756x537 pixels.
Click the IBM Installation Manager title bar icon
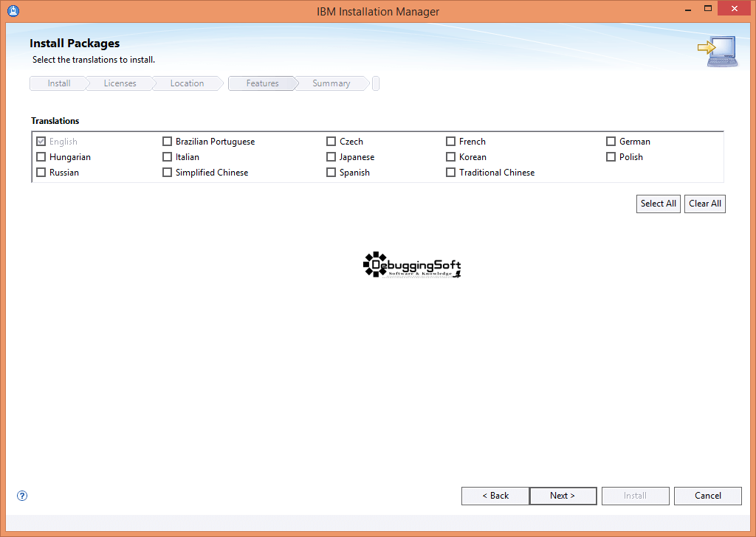13,11
